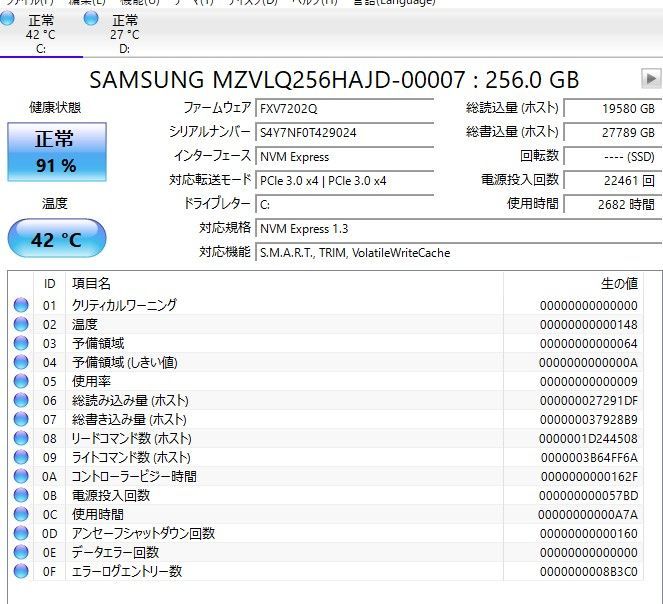Click the serial number field S4Y7NF0T429024
Viewport: 663px width, 604px height.
(x=344, y=132)
